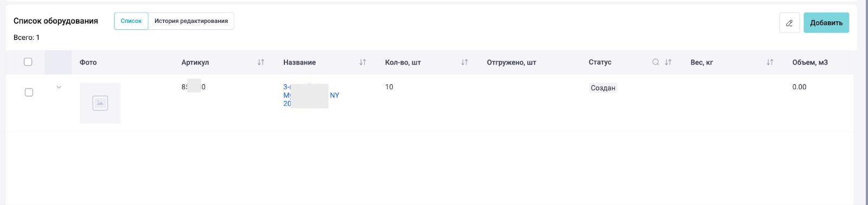Click the Объем, м3 column header
The image size is (868, 205).
coord(810,63)
